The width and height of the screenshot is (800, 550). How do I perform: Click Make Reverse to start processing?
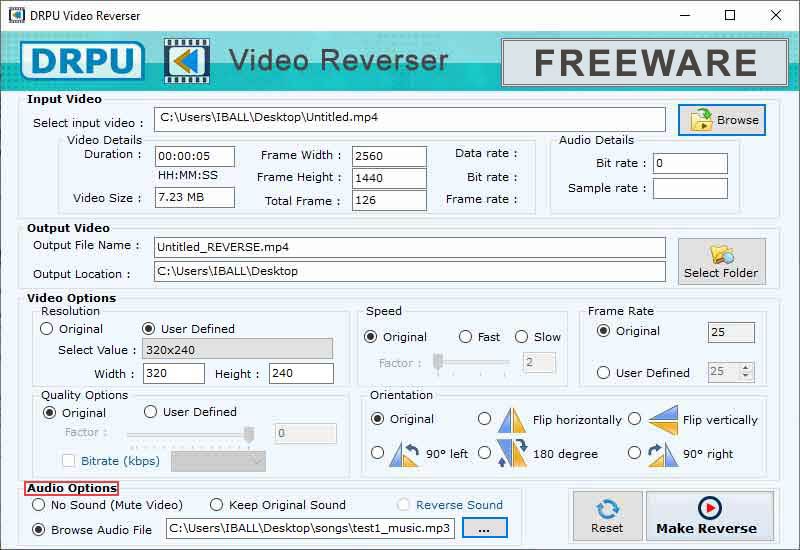pyautogui.click(x=710, y=516)
